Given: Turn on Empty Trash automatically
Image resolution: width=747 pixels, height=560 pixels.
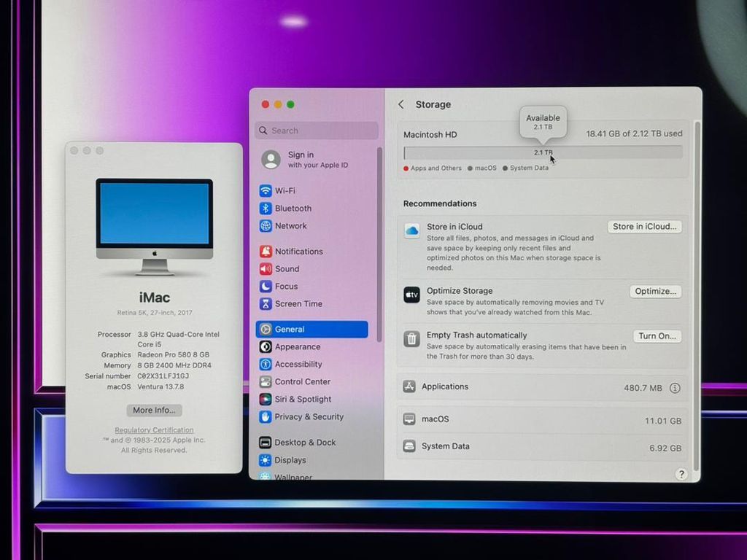Looking at the screenshot, I should [657, 336].
